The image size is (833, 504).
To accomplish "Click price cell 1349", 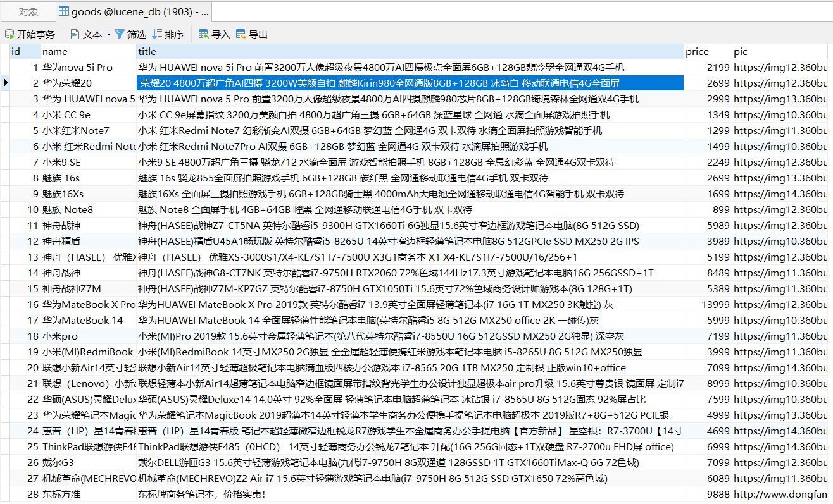I will pos(708,114).
